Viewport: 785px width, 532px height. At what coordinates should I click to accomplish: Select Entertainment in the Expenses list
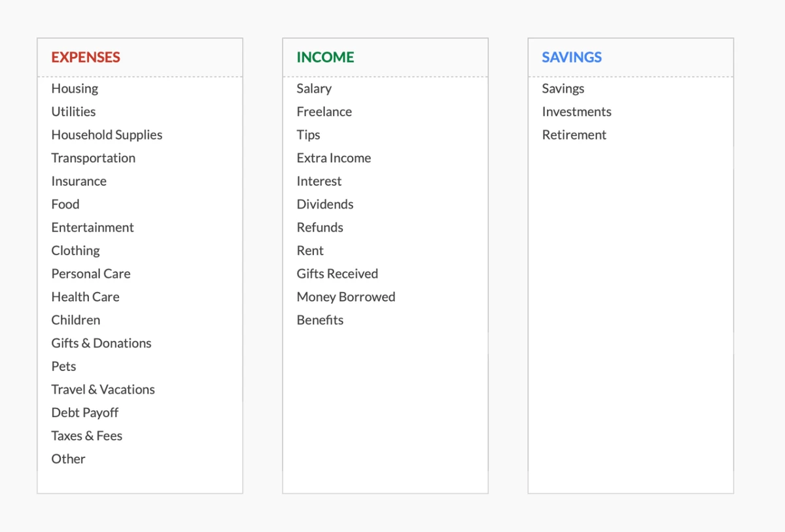tap(92, 227)
